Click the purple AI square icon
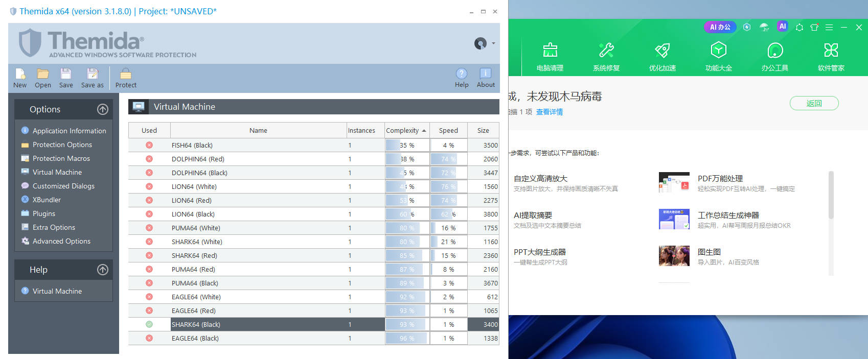Screen dimensions: 868x359 point(782,26)
